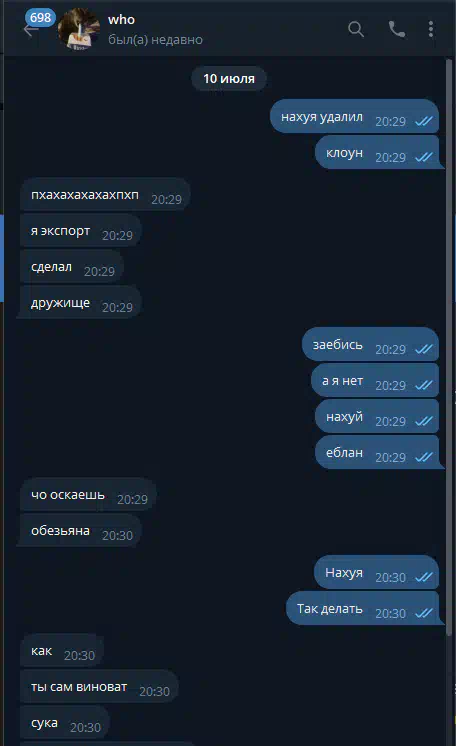
Task: Click read checkmarks on клоун message
Action: [424, 157]
